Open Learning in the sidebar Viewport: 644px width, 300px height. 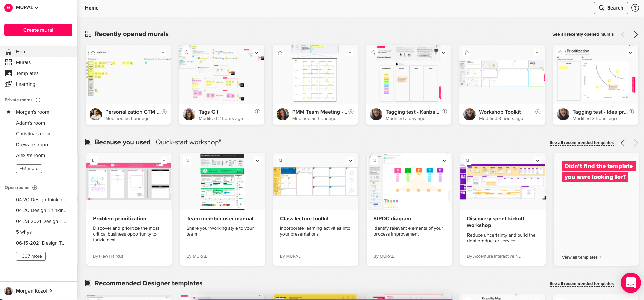pos(39,84)
